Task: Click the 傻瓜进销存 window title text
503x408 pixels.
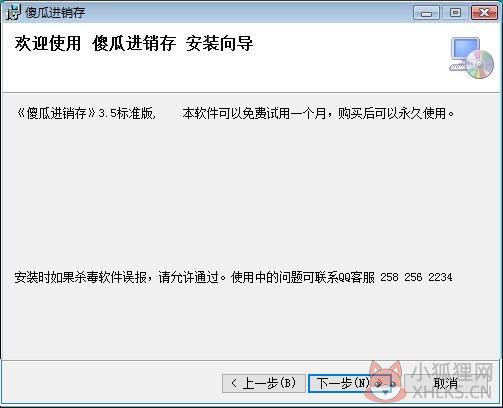Action: pyautogui.click(x=55, y=13)
